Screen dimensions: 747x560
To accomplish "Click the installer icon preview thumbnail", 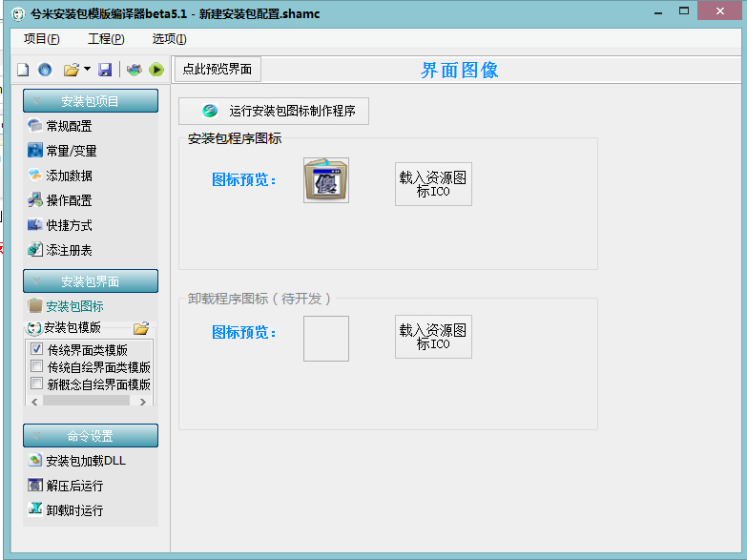I will 326,180.
